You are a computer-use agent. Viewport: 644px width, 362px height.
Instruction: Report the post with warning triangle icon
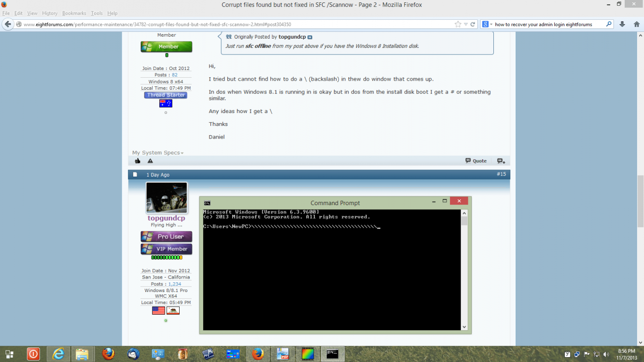click(x=150, y=161)
